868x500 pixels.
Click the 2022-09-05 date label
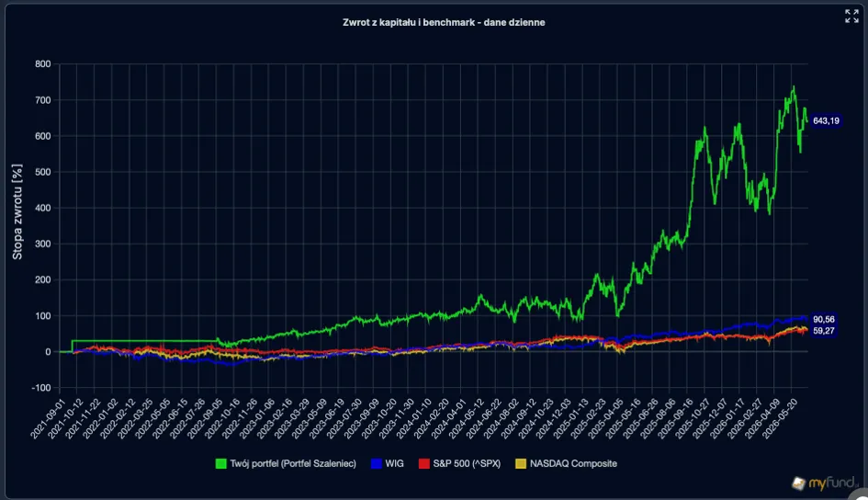(x=204, y=418)
